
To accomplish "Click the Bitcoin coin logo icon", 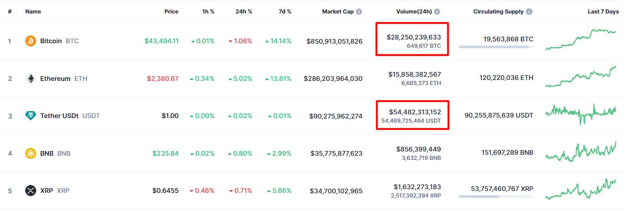I will point(30,41).
